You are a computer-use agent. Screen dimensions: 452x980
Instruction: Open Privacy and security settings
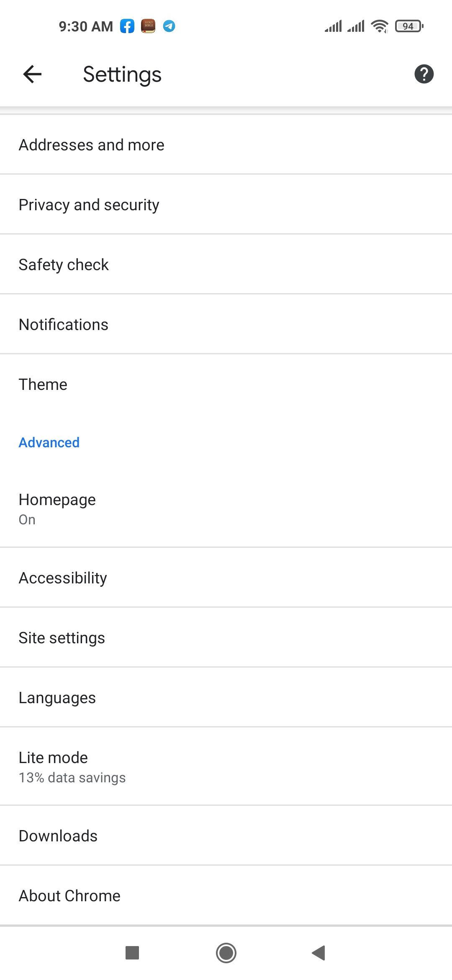pyautogui.click(x=88, y=204)
